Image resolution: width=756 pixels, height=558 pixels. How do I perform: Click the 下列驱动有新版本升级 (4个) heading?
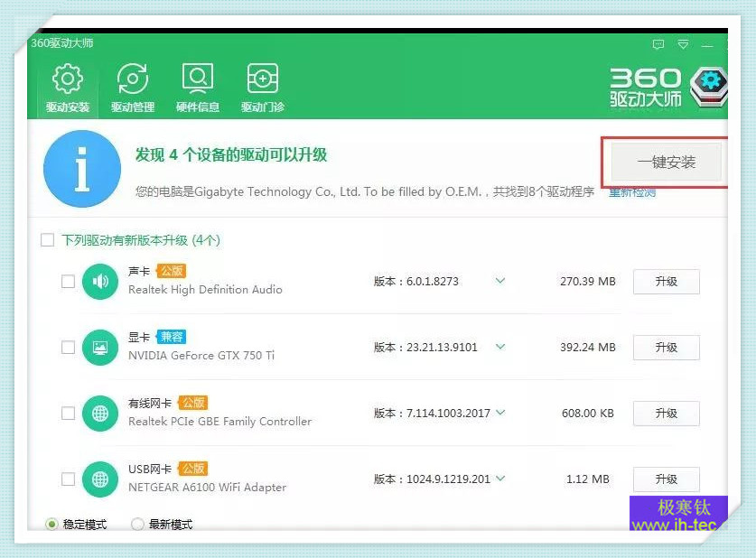[x=141, y=240]
